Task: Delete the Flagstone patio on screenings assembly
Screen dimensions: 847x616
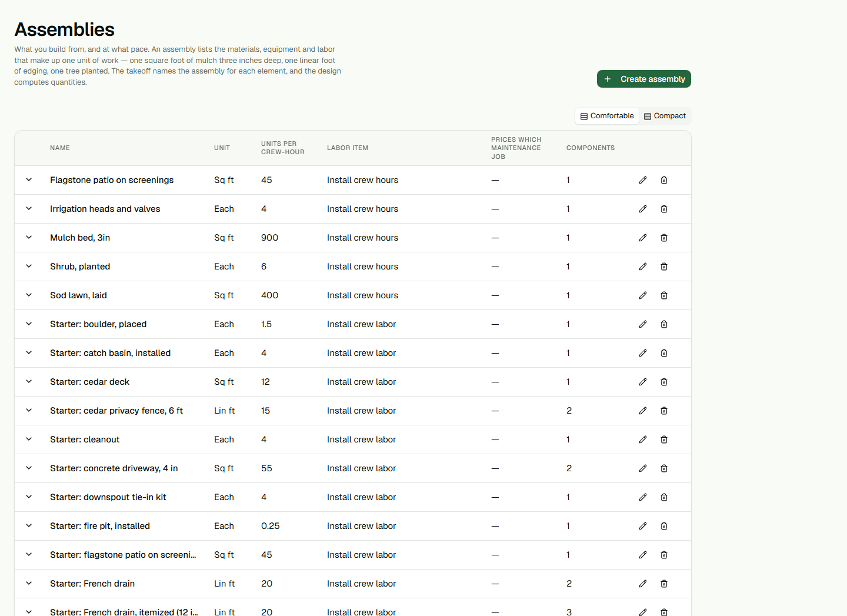Action: click(x=664, y=180)
